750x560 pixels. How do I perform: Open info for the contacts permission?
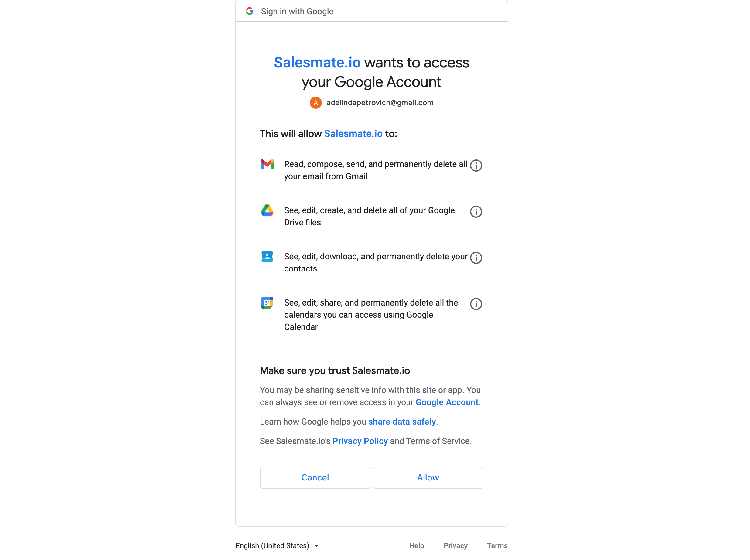pos(476,258)
